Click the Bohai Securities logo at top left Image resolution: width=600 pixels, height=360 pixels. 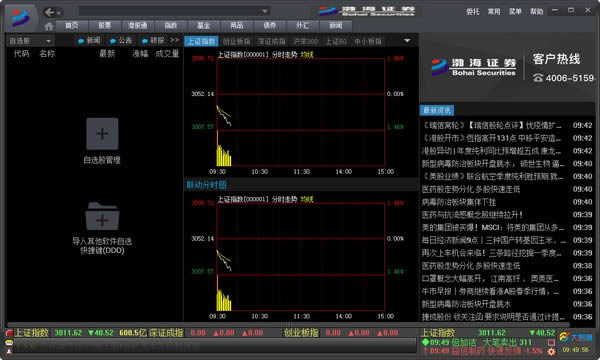(x=20, y=18)
